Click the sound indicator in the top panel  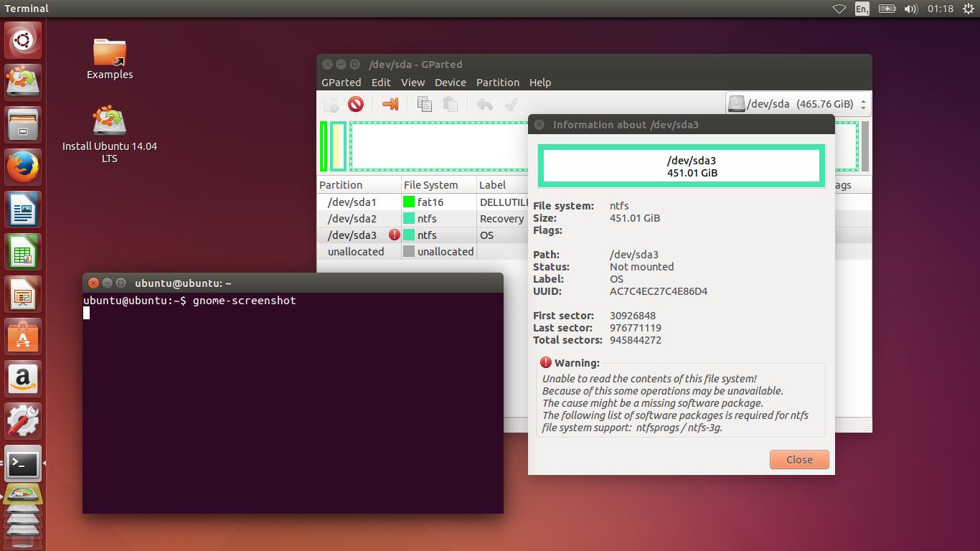(x=910, y=9)
